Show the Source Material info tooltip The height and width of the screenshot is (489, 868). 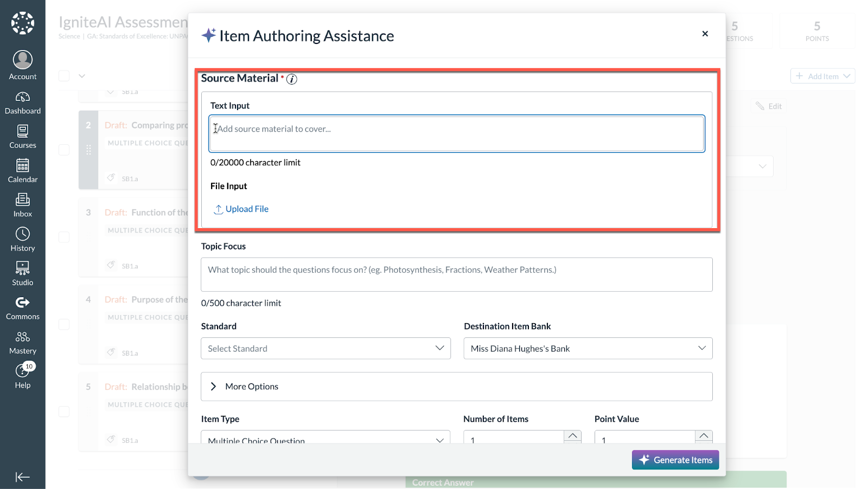pyautogui.click(x=292, y=79)
